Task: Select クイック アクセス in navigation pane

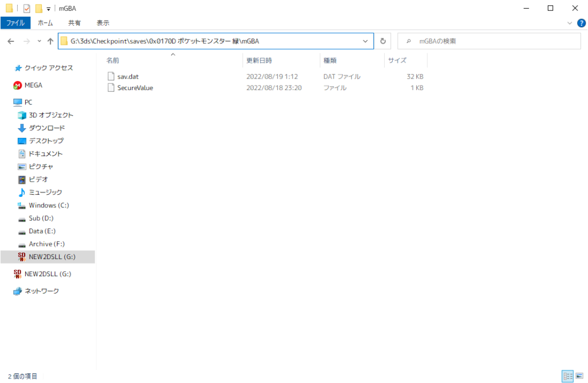Action: [x=49, y=68]
